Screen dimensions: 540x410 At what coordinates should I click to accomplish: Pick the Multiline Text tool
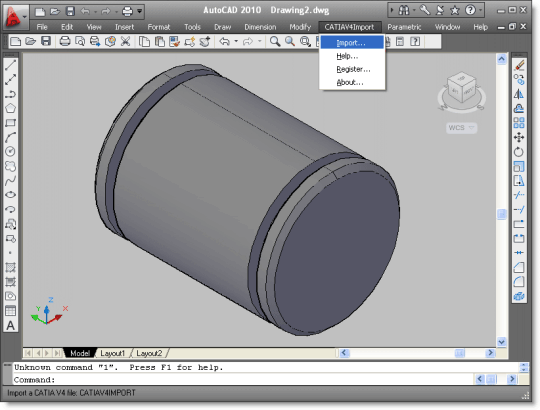[x=11, y=325]
